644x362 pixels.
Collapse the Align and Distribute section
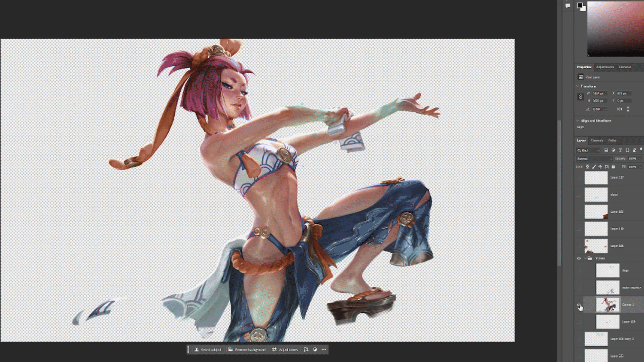pos(578,121)
